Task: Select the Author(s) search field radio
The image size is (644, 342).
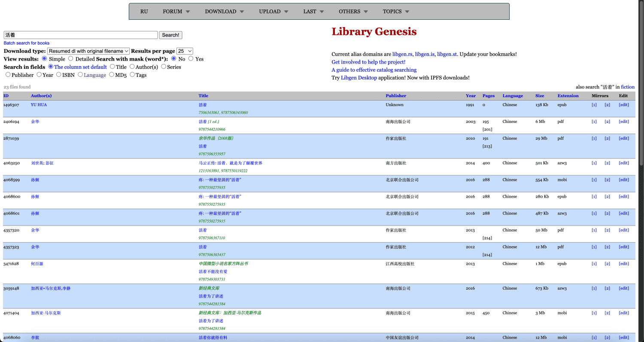Action: click(132, 67)
